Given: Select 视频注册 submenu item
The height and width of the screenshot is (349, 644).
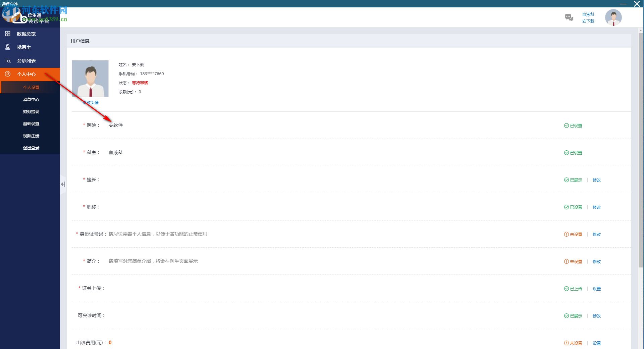Looking at the screenshot, I should coord(31,136).
